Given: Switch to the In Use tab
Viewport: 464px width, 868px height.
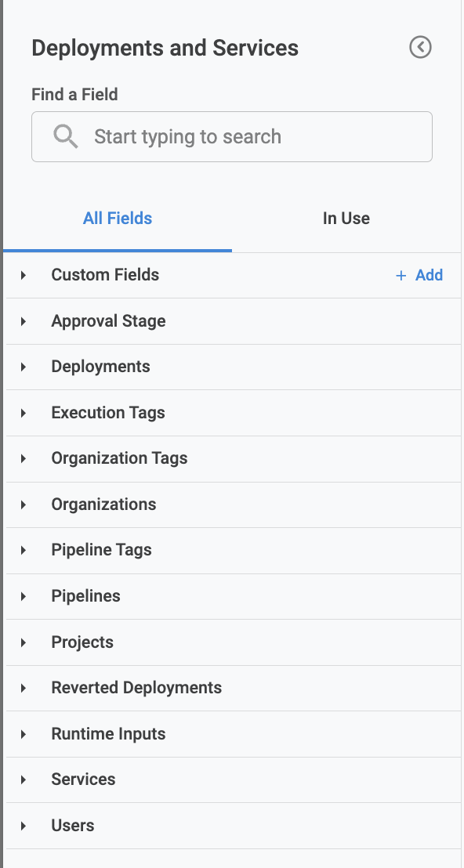Looking at the screenshot, I should coord(346,219).
